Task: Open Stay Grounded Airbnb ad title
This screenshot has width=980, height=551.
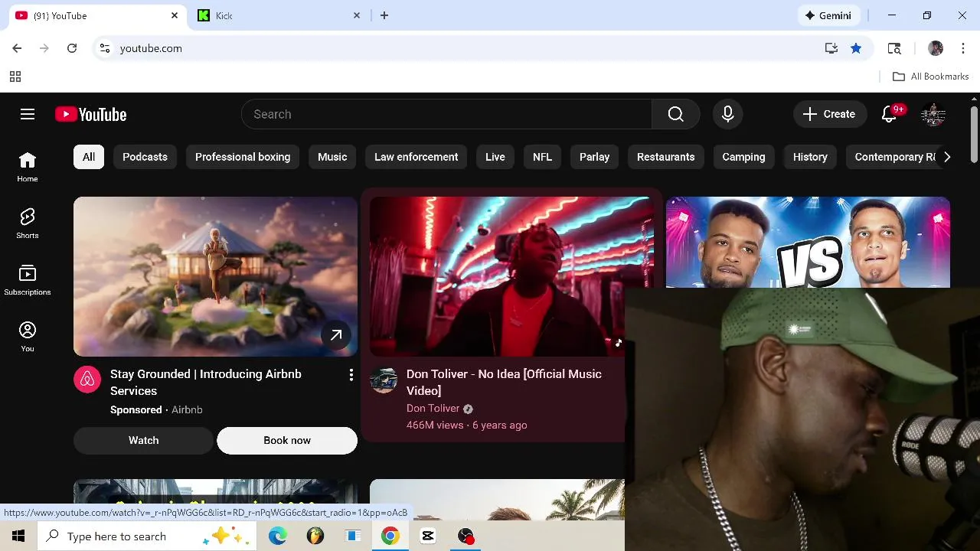Action: pyautogui.click(x=205, y=382)
